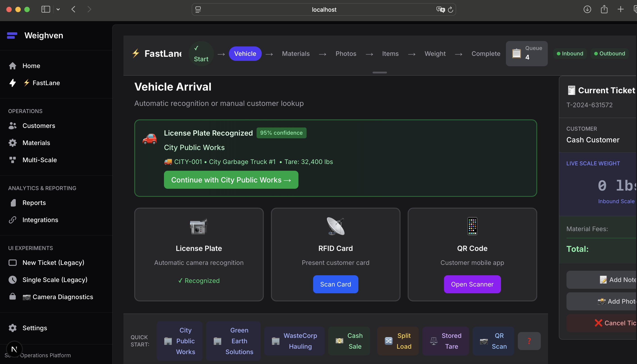The width and height of the screenshot is (637, 364).
Task: Continue with City Public Works
Action: tap(231, 180)
